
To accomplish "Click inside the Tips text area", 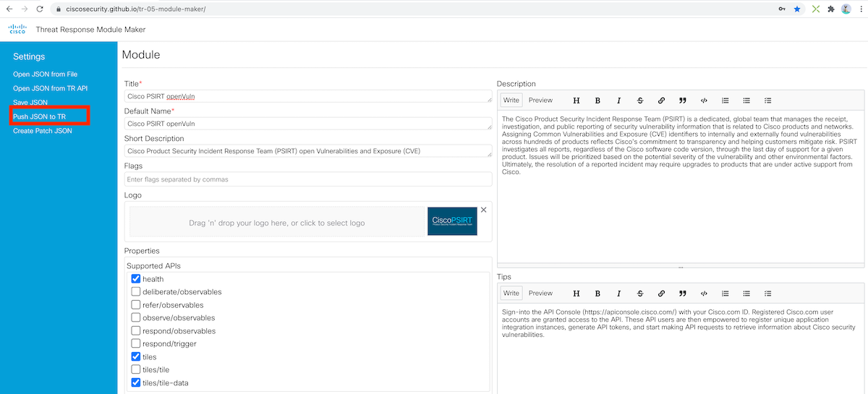I will coord(681,348).
